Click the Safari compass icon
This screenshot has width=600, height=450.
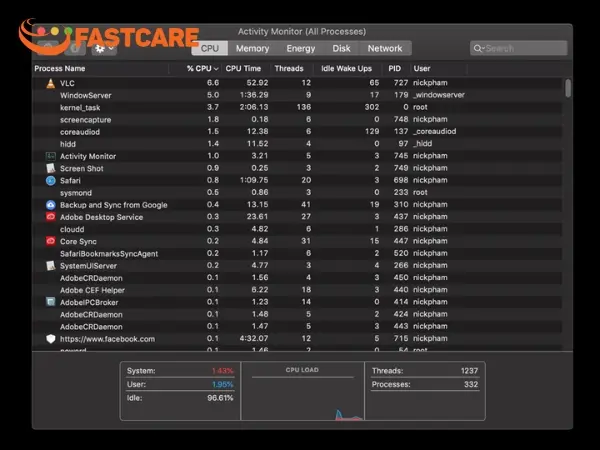click(51, 181)
